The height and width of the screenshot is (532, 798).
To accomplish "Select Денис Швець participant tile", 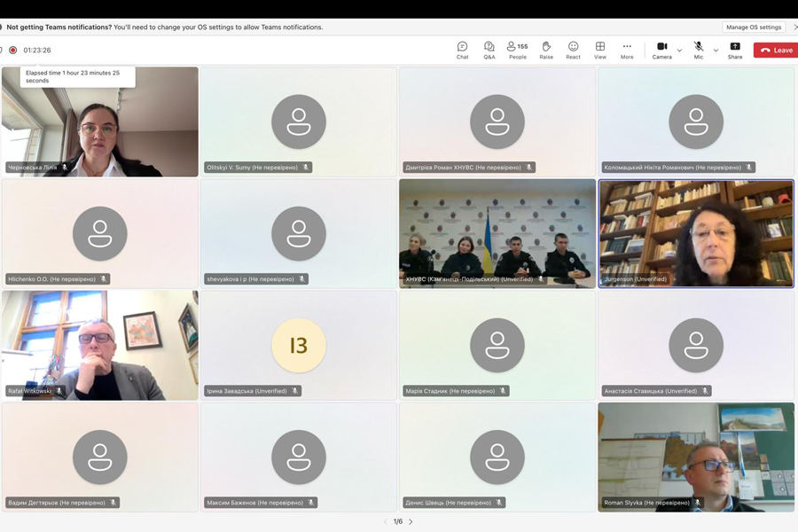I will 497,458.
